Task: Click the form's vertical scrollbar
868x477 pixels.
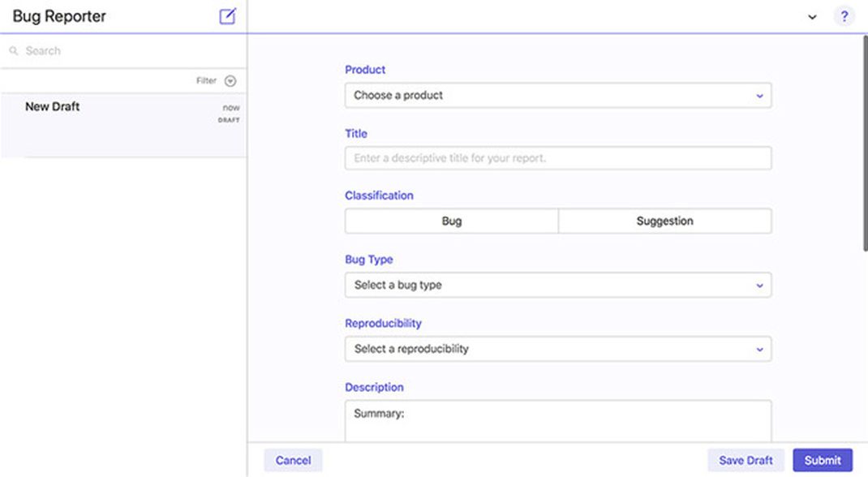Action: click(x=865, y=143)
